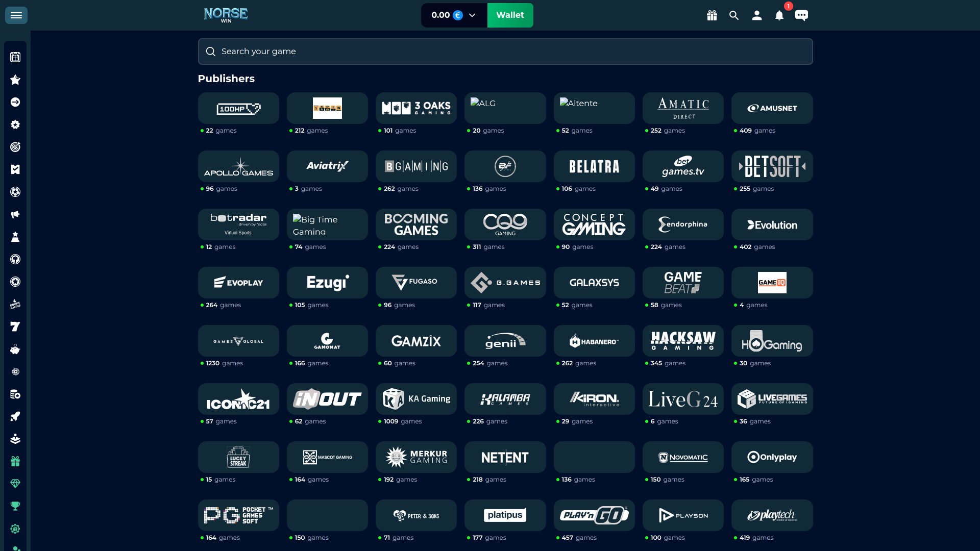Open the lucky seven slots icon
Image resolution: width=980 pixels, height=551 pixels.
click(x=15, y=327)
